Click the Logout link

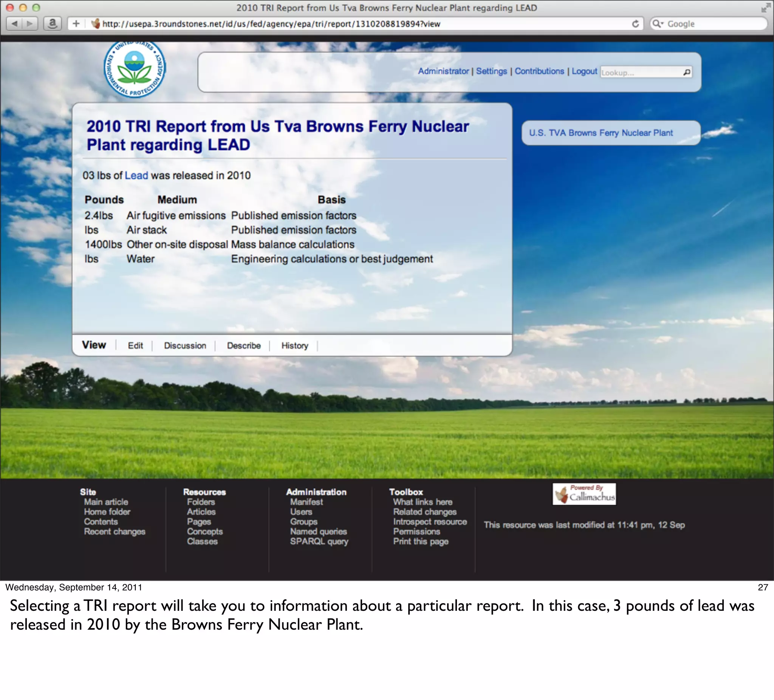tap(584, 71)
